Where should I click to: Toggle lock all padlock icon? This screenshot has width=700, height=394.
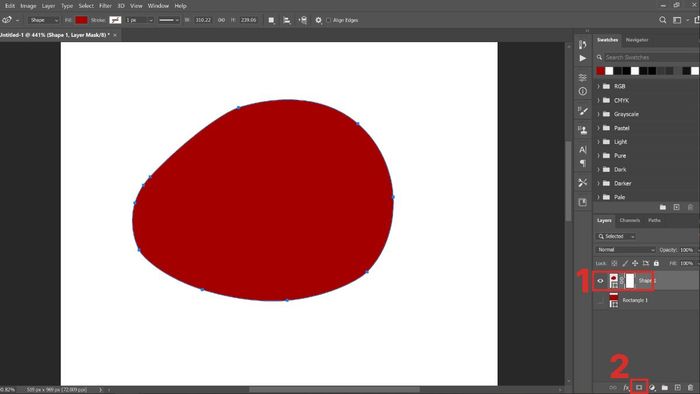656,263
